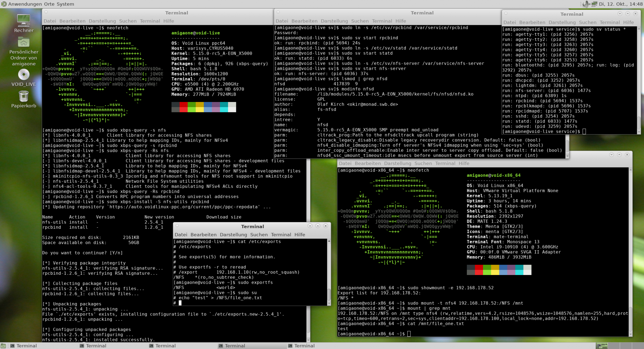Open Datei menu in the sv status terminal
644x349 pixels.
coord(509,22)
